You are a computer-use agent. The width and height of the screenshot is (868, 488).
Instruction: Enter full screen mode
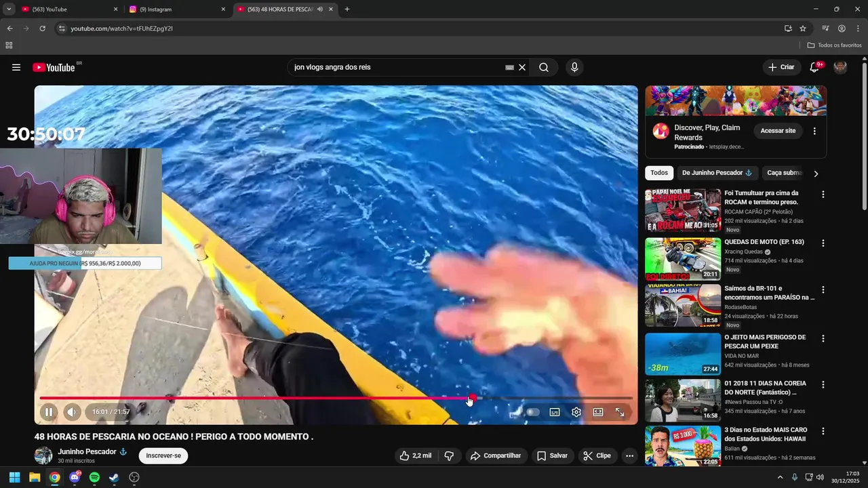coord(620,412)
